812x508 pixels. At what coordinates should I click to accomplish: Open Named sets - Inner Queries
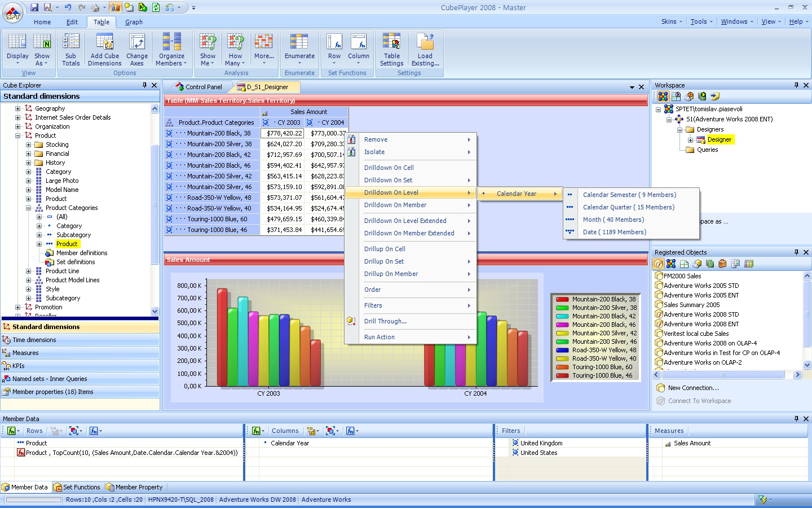tap(80, 379)
